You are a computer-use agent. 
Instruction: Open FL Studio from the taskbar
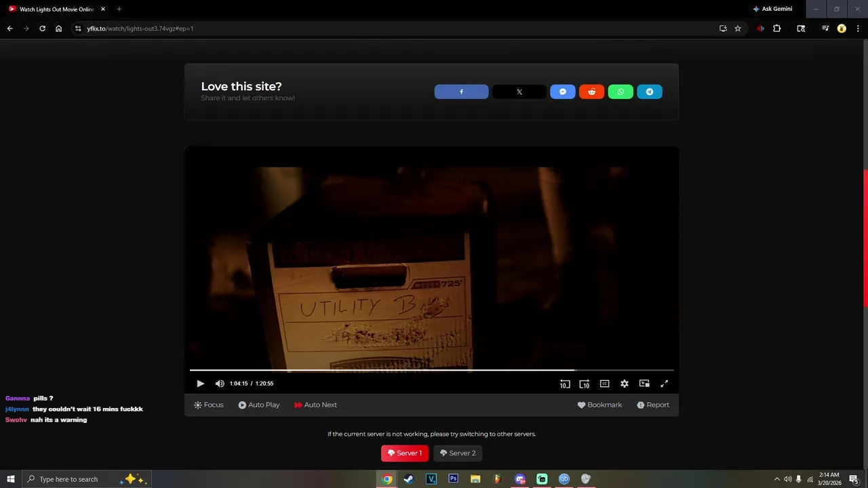[497, 479]
